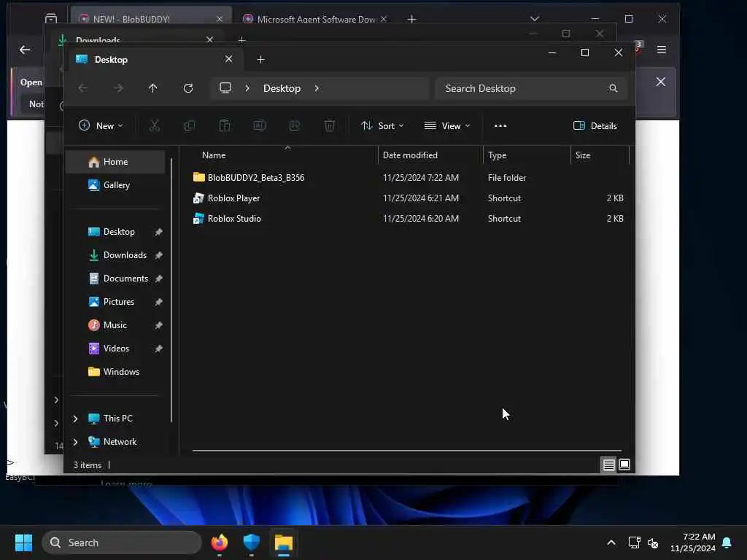Screen dimensions: 747x560
Task: Click the Paste clipboard icon
Action: (225, 125)
